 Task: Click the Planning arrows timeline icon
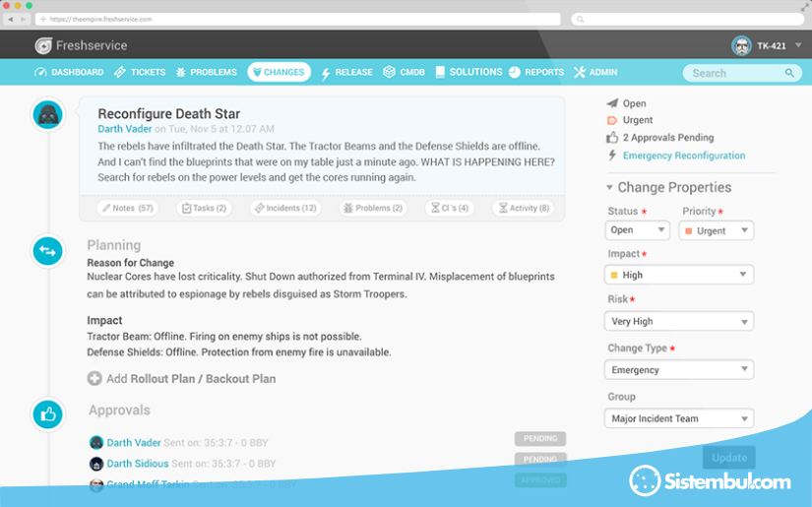pyautogui.click(x=47, y=251)
